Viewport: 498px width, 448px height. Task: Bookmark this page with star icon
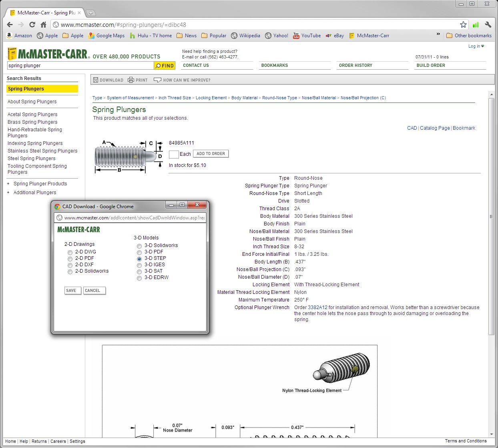[x=463, y=24]
